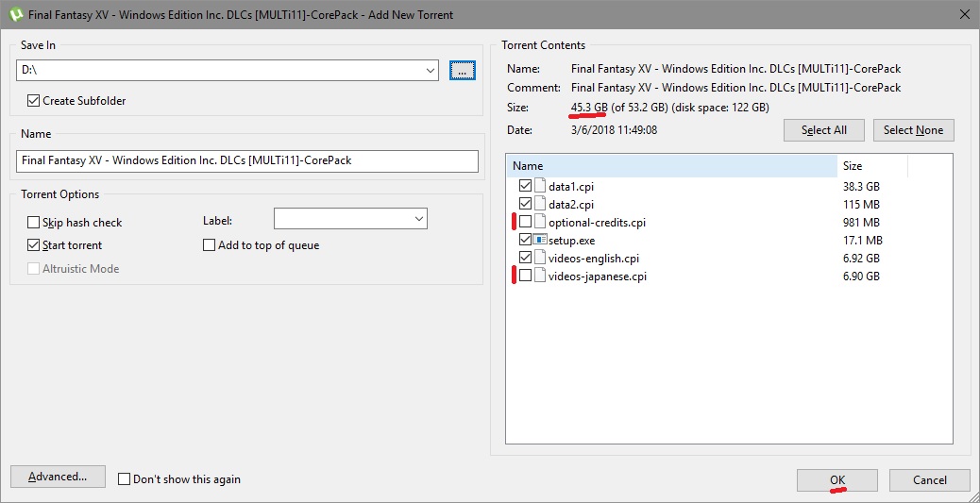The height and width of the screenshot is (503, 980).
Task: Open the Save In path dropdown
Action: click(430, 71)
